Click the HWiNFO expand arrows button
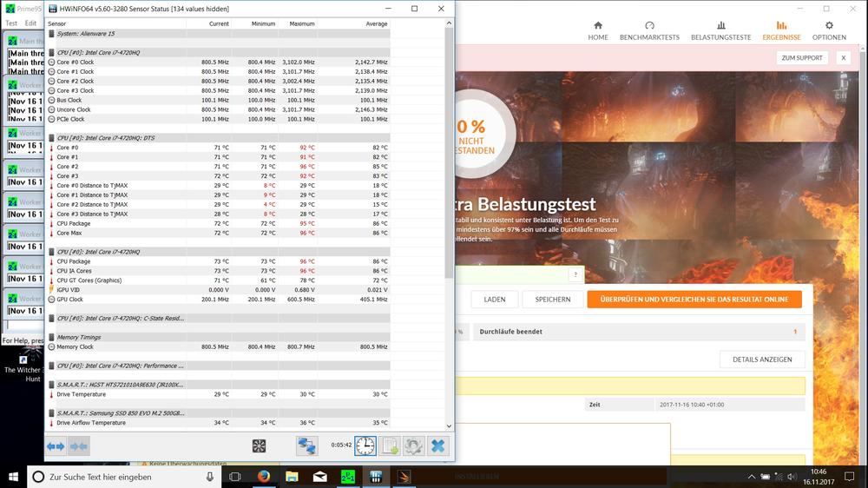Viewport: 868px width, 488px height. (x=56, y=445)
